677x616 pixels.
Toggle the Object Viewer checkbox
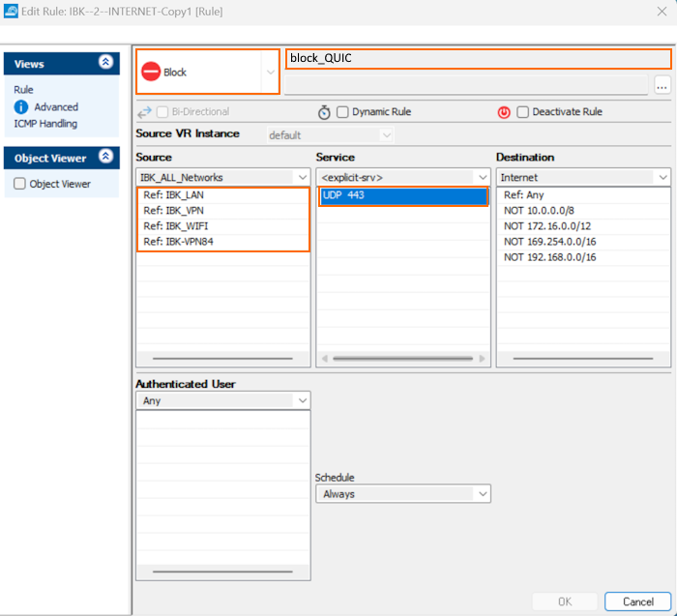[x=19, y=184]
